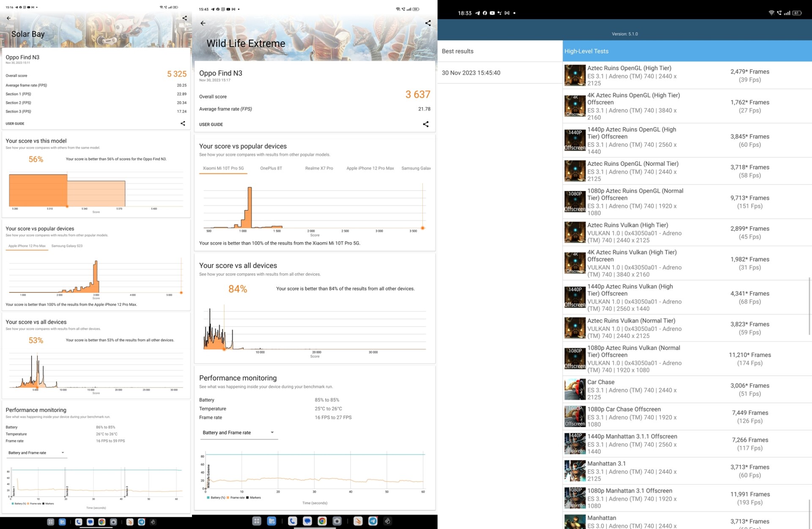Screen dimensions: 812x529
Task: Open the Files app in the Solar Bay dock
Action: click(x=62, y=522)
